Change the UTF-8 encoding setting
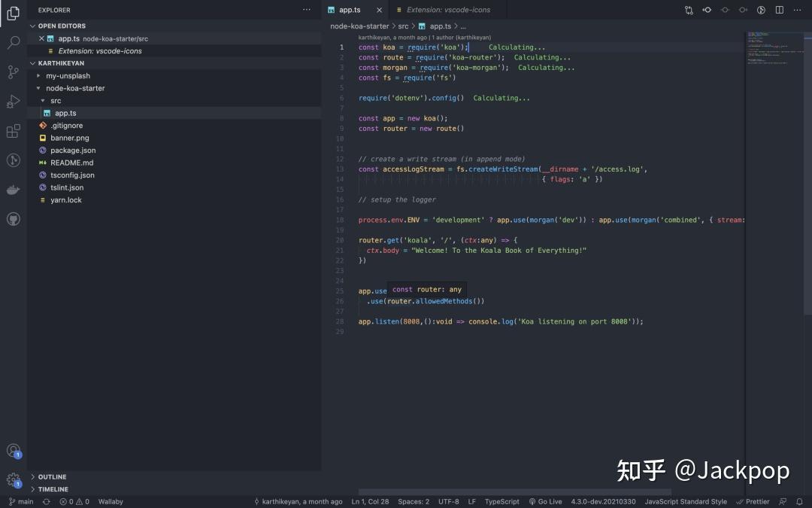This screenshot has height=508, width=812. pyautogui.click(x=448, y=501)
